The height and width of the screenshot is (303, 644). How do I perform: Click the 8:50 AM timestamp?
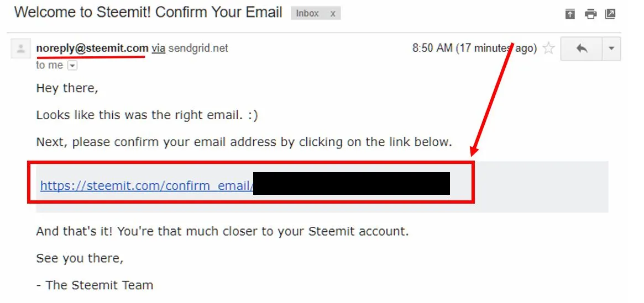pos(432,49)
